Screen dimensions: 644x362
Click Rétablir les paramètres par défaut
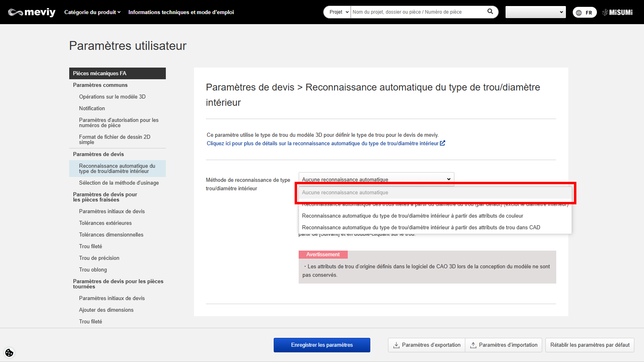590,345
